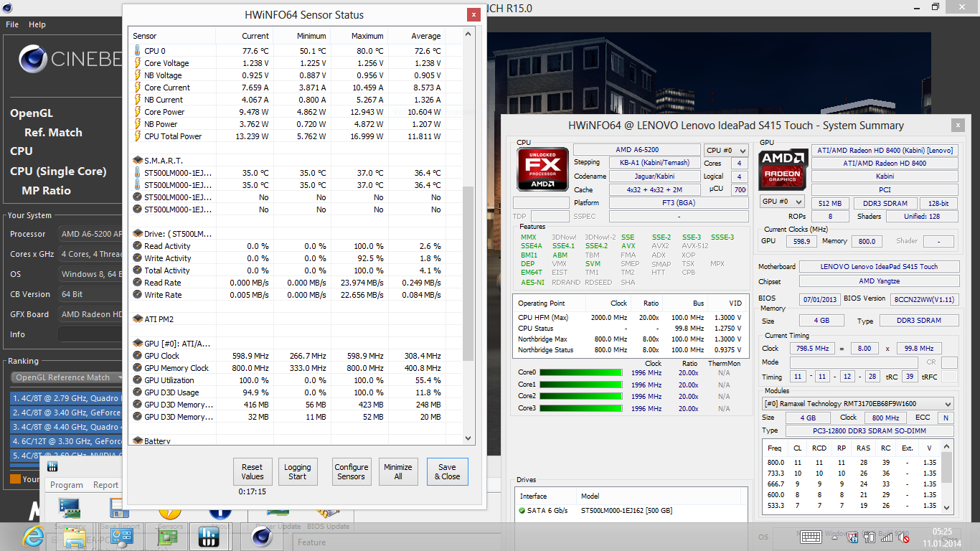Open Internet Explorer from the taskbar
The image size is (980, 551).
point(33,537)
